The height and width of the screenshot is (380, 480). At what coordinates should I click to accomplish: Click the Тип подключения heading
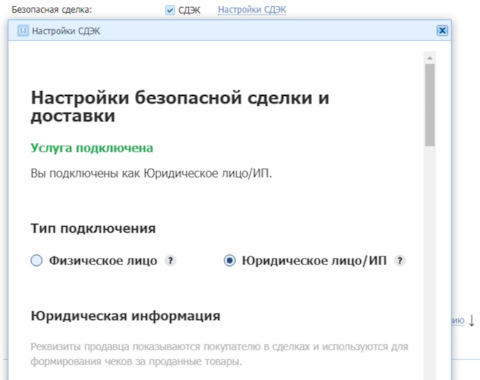point(93,229)
